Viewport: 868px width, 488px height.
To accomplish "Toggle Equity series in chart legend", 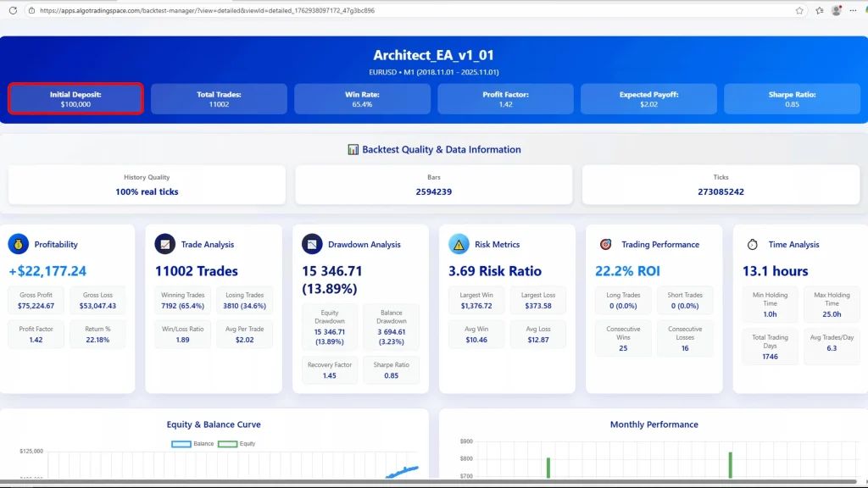I will click(237, 444).
